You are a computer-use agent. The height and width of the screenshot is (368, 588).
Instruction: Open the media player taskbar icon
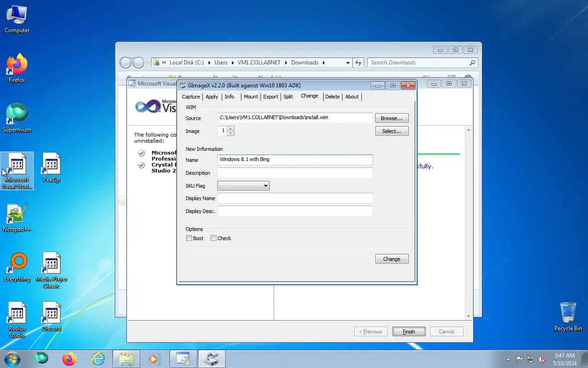154,359
